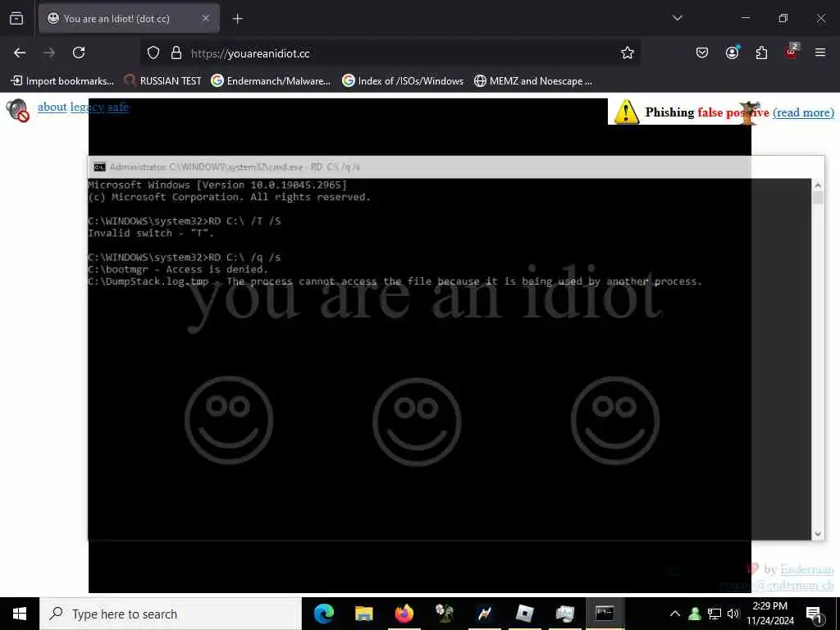
Task: Click the green person tray icon
Action: pos(695,614)
